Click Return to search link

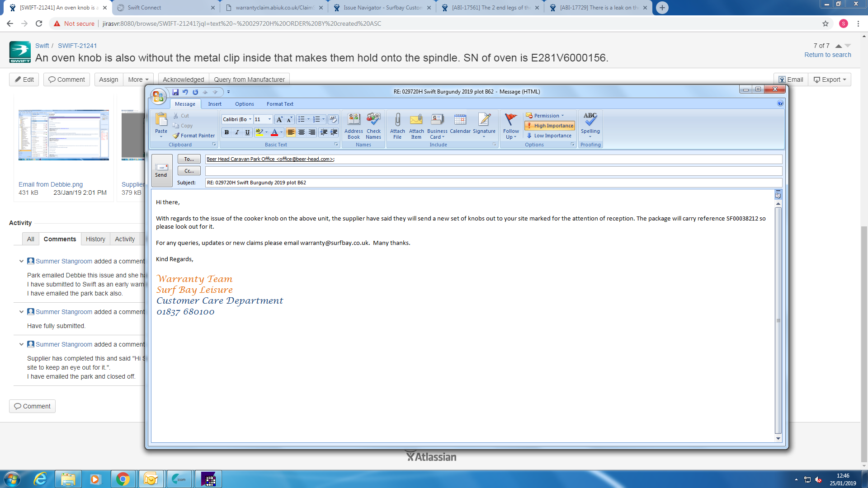[x=827, y=55]
